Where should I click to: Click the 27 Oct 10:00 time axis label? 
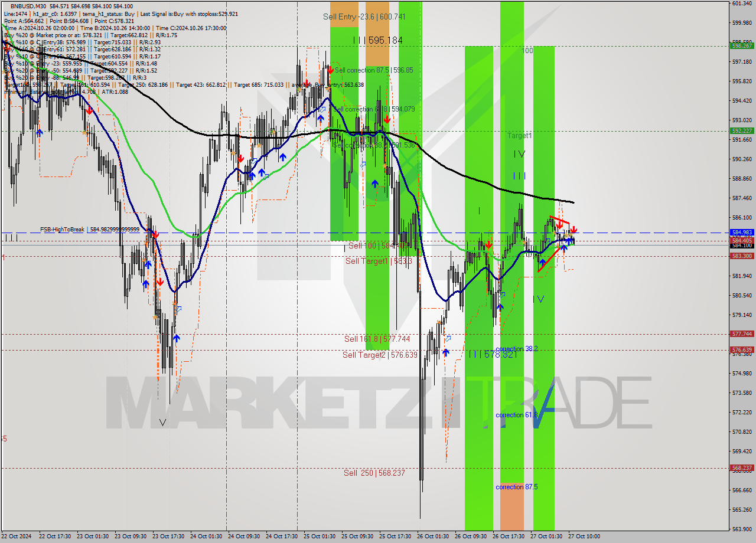[584, 537]
